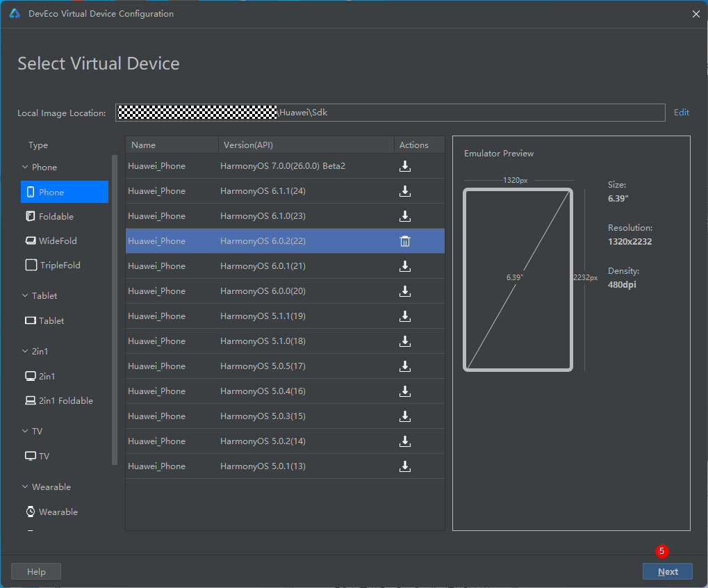
Task: Download HarmonyOS 5.1.1(19) image
Action: click(405, 316)
